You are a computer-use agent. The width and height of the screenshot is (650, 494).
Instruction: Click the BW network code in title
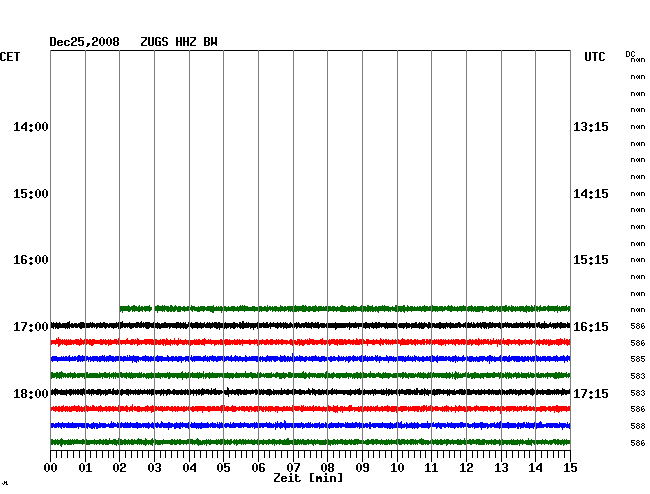tap(210, 42)
